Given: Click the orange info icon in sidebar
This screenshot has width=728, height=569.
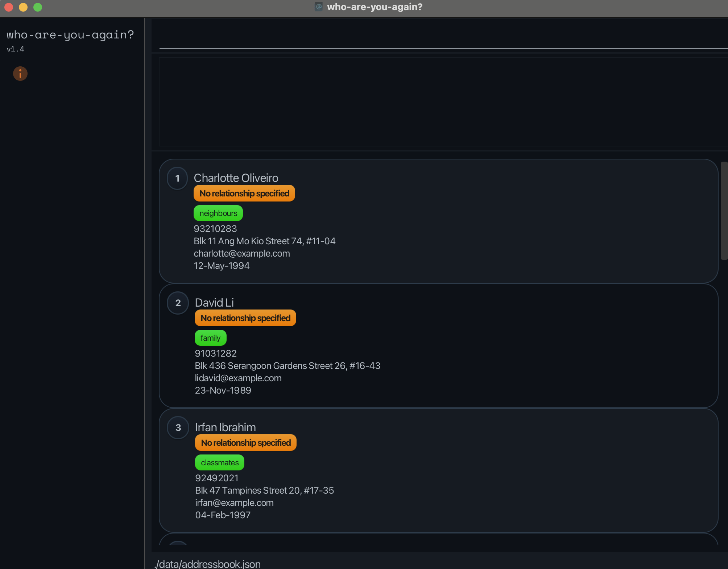Looking at the screenshot, I should (x=20, y=74).
